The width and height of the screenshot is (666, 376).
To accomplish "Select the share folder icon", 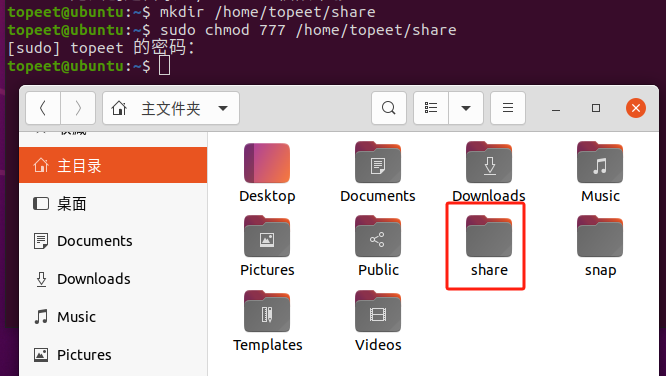I will (x=489, y=237).
